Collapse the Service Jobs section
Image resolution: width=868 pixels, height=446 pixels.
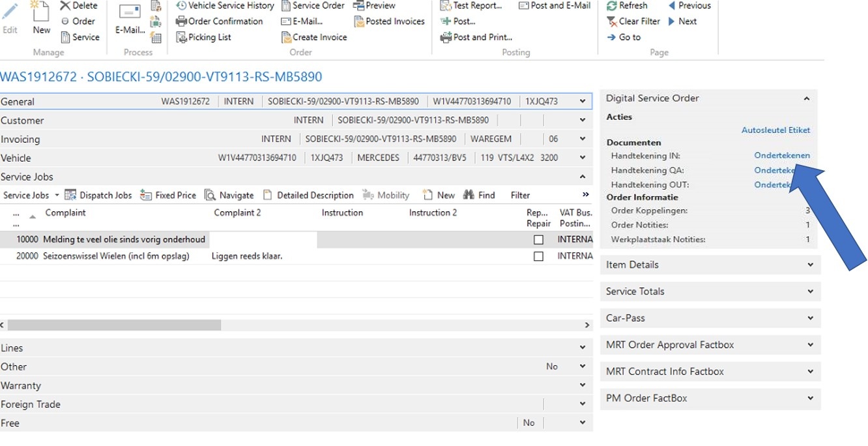(x=585, y=176)
